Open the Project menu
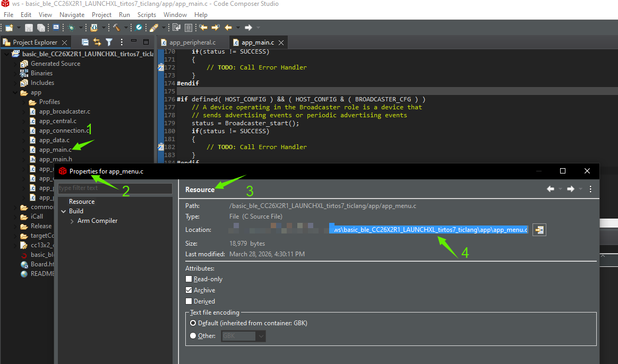The width and height of the screenshot is (618, 364). 102,14
